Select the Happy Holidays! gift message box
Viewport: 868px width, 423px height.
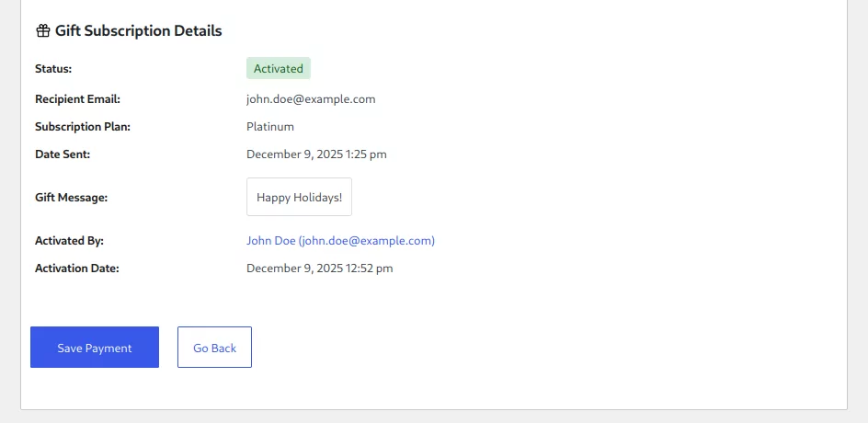pos(299,198)
